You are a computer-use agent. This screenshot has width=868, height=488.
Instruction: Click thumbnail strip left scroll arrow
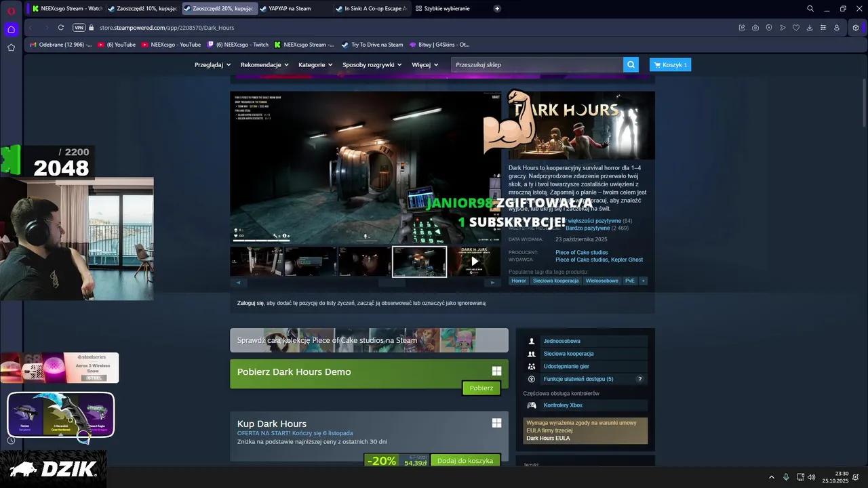[x=238, y=283]
